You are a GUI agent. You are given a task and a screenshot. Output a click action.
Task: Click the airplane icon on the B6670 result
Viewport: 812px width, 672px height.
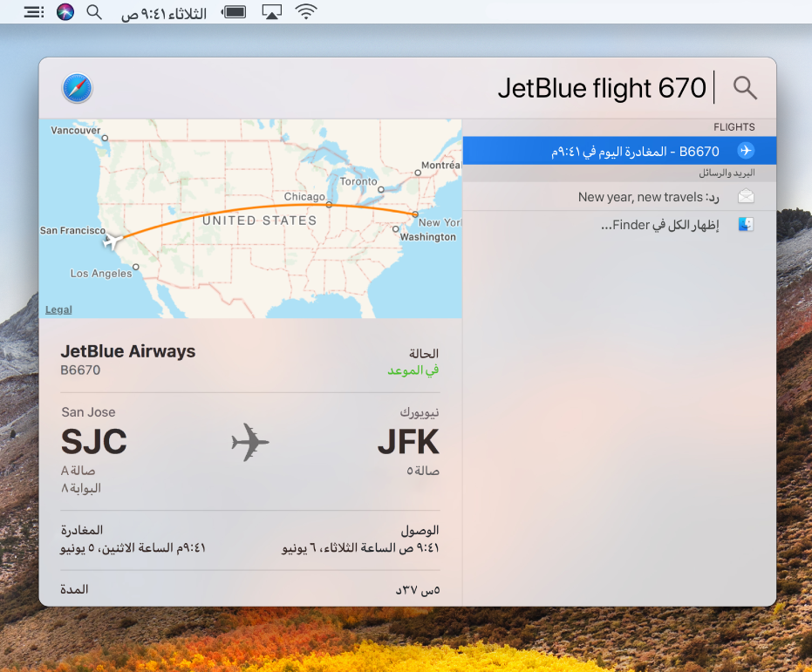[x=746, y=151]
